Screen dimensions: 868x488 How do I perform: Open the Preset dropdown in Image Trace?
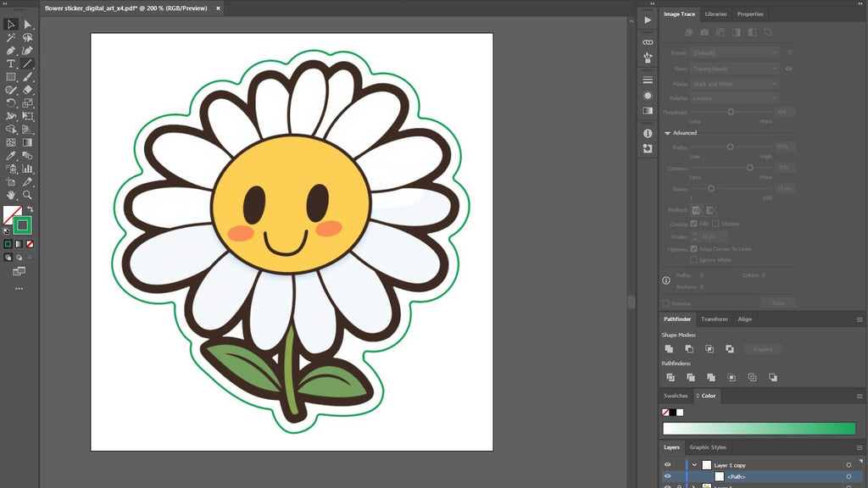[736, 53]
